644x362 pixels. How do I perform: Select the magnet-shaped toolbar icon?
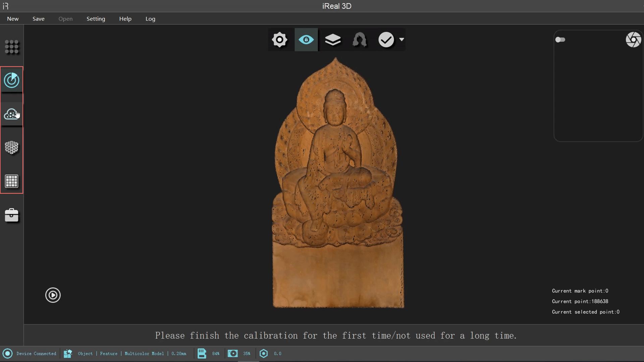[x=360, y=40]
